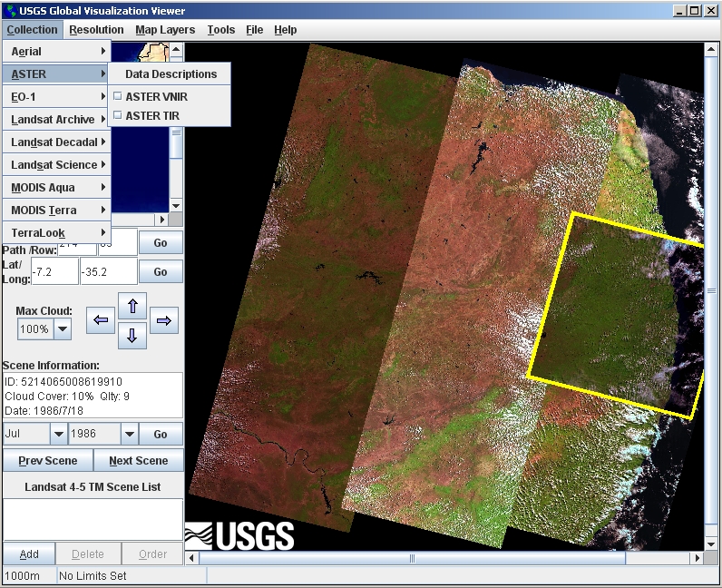
Task: Open Data Descriptions in ASTER submenu
Action: [171, 73]
